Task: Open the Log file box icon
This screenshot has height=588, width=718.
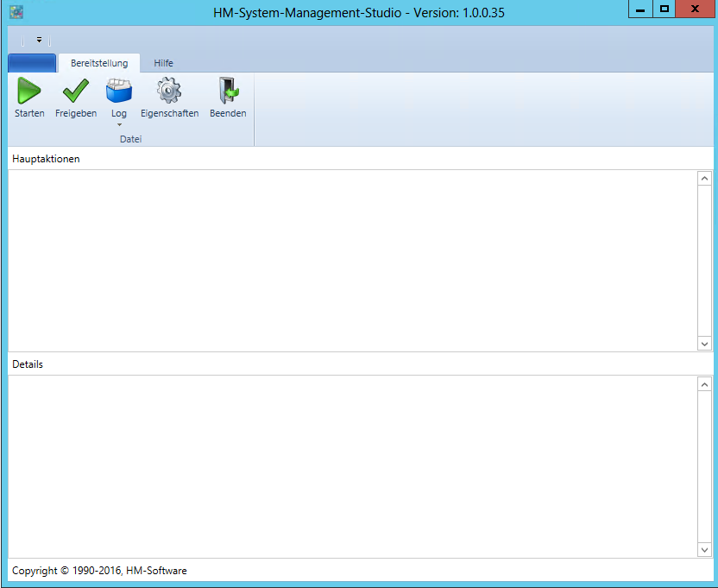Action: point(118,91)
